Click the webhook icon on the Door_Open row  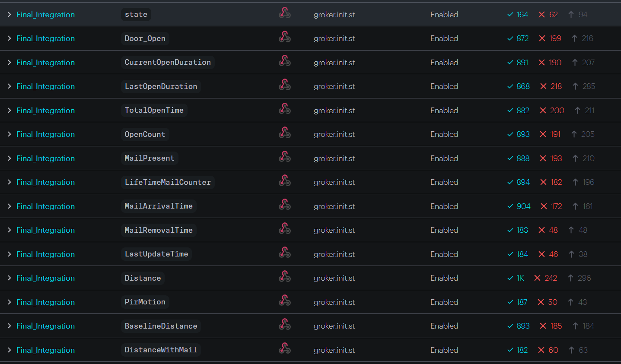pyautogui.click(x=285, y=38)
